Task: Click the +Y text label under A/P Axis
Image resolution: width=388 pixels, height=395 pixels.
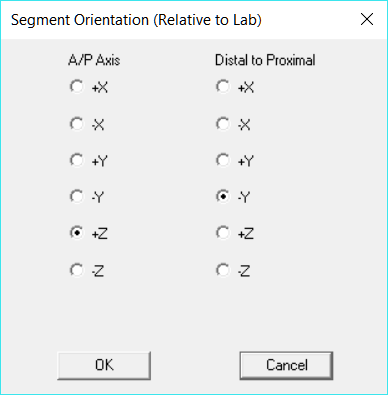Action: coord(100,161)
